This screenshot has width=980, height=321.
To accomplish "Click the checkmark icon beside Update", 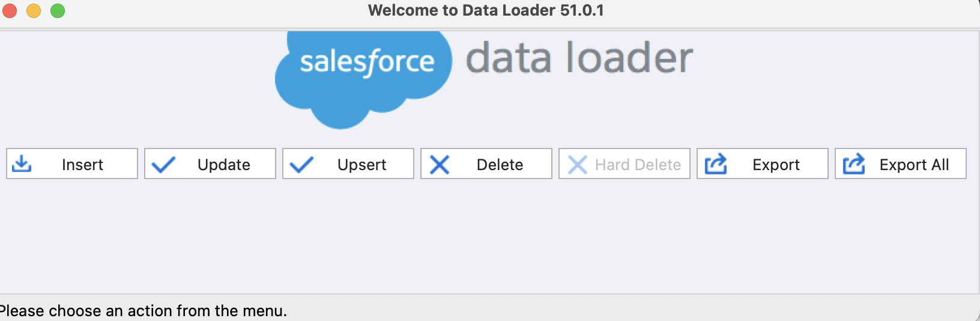I will [163, 164].
